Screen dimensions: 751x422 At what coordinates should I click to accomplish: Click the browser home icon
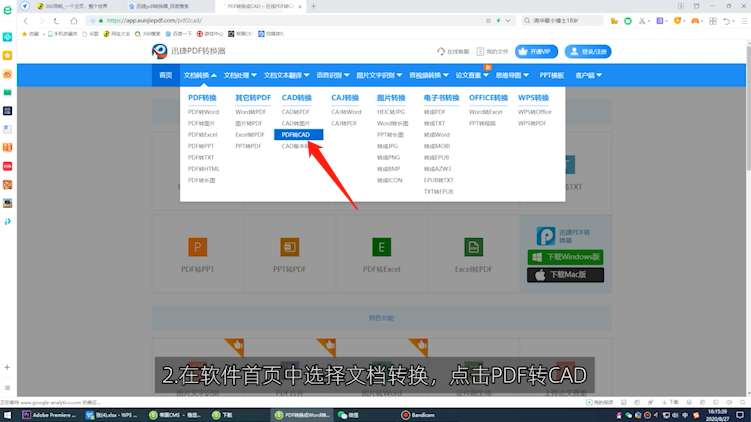tap(74, 21)
